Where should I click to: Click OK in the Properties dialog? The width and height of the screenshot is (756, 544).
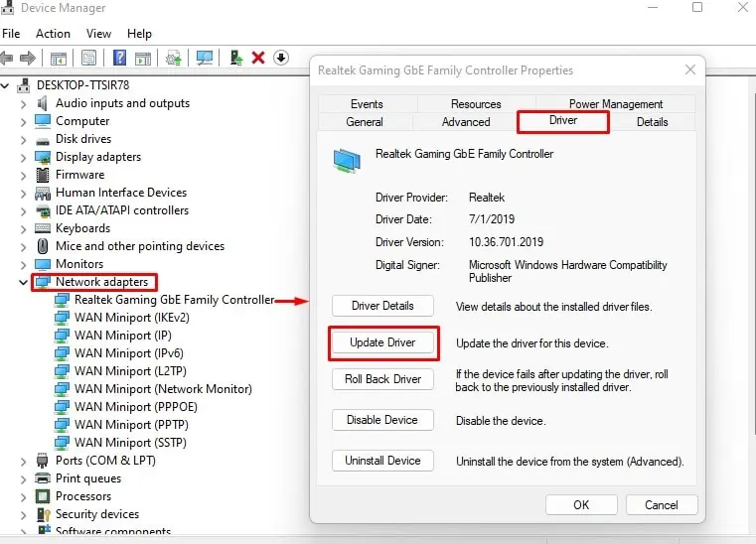coord(581,505)
